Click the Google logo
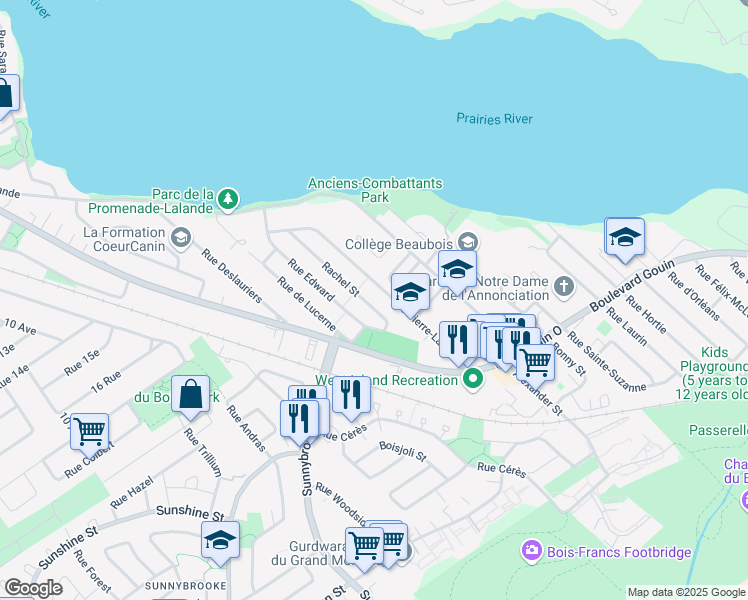 click(x=33, y=588)
